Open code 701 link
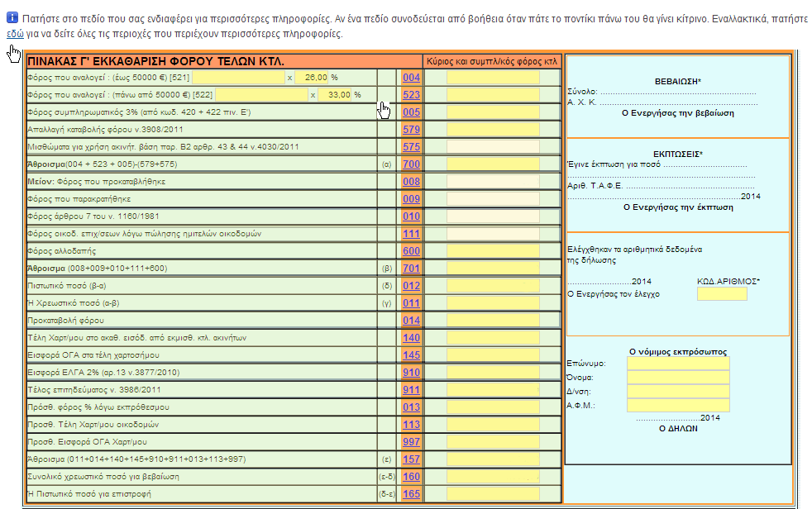Screen dimensions: 812x509 click(x=411, y=269)
